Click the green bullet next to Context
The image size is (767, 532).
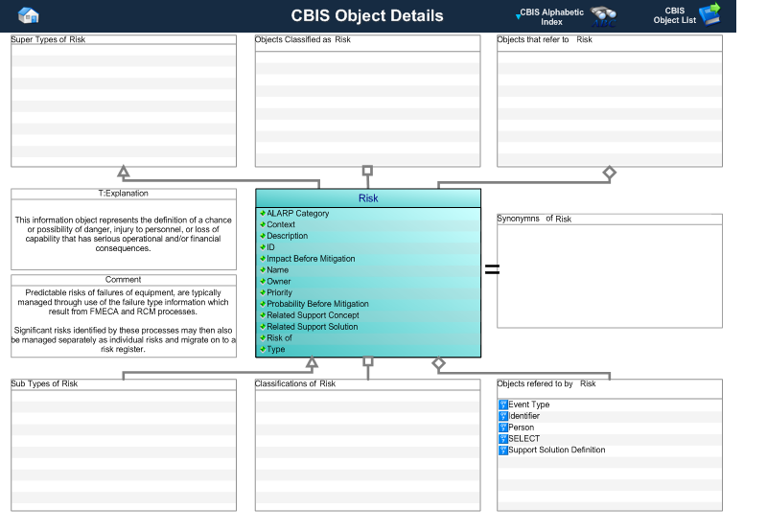tap(263, 224)
